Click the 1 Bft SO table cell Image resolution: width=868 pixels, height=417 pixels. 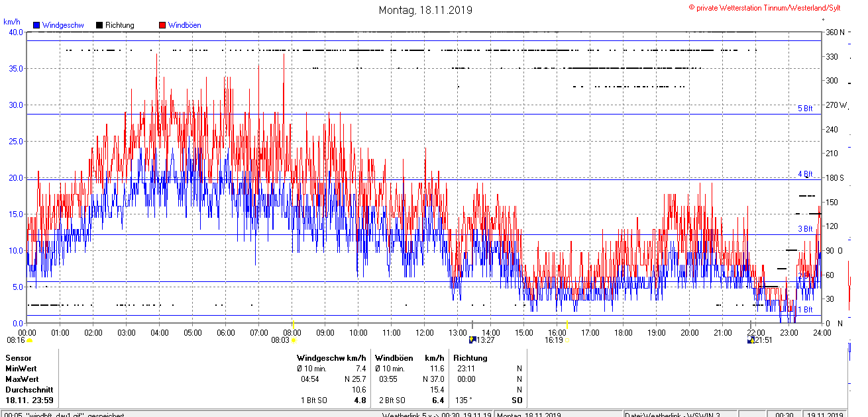(313, 400)
